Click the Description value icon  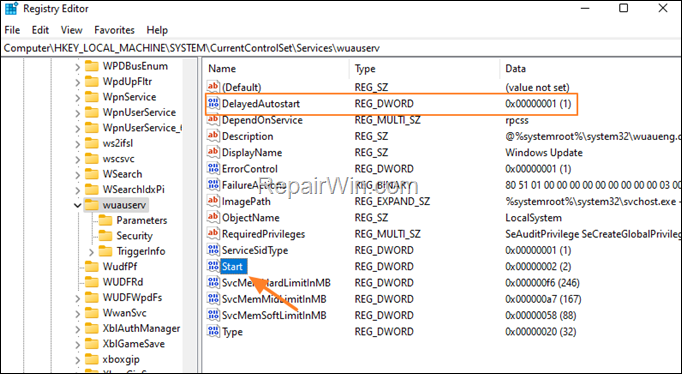tap(213, 136)
